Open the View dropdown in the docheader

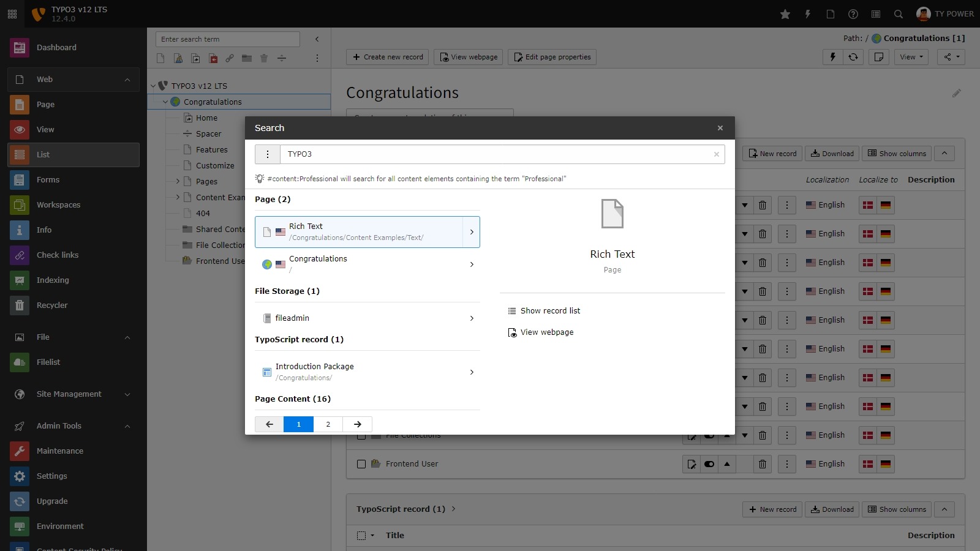pyautogui.click(x=911, y=57)
